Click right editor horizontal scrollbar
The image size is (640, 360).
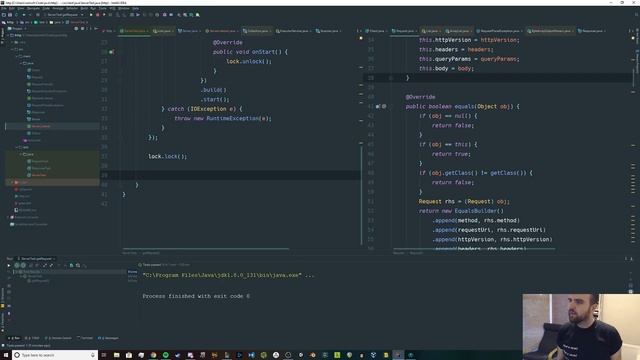474,248
